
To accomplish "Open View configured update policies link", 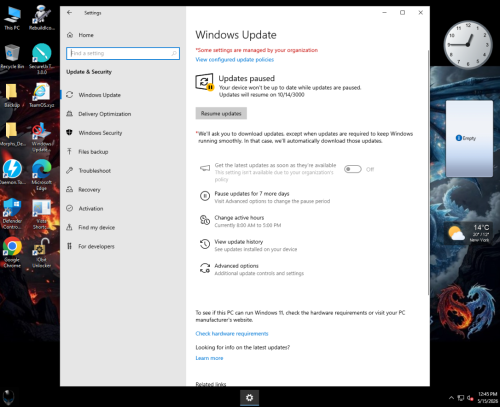I will (235, 60).
